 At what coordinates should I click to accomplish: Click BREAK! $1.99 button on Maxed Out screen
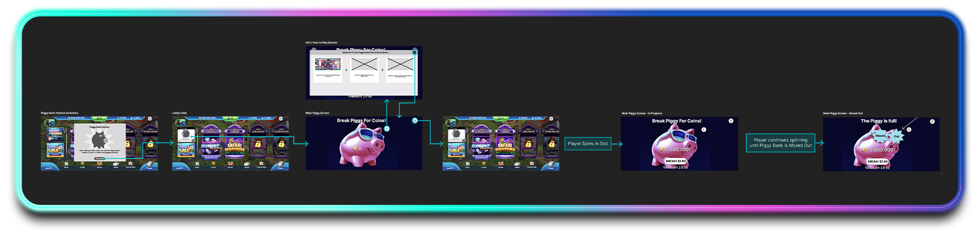click(878, 161)
